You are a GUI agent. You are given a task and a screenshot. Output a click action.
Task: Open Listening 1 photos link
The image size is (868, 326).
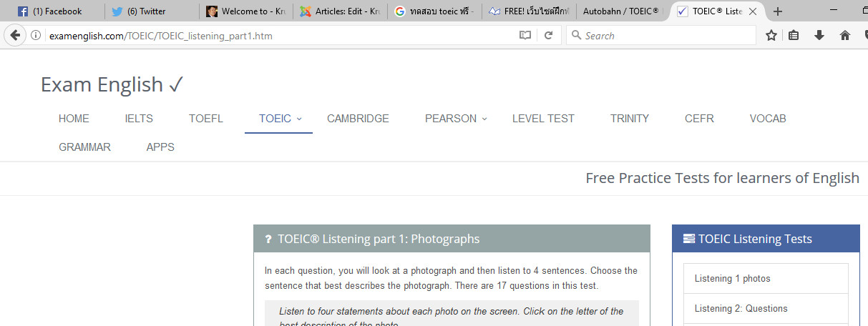click(x=766, y=279)
